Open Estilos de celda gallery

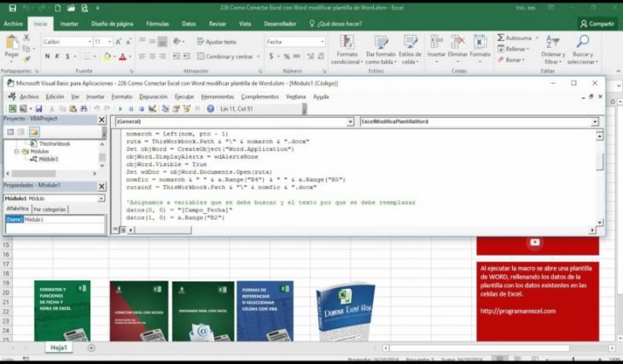(410, 49)
